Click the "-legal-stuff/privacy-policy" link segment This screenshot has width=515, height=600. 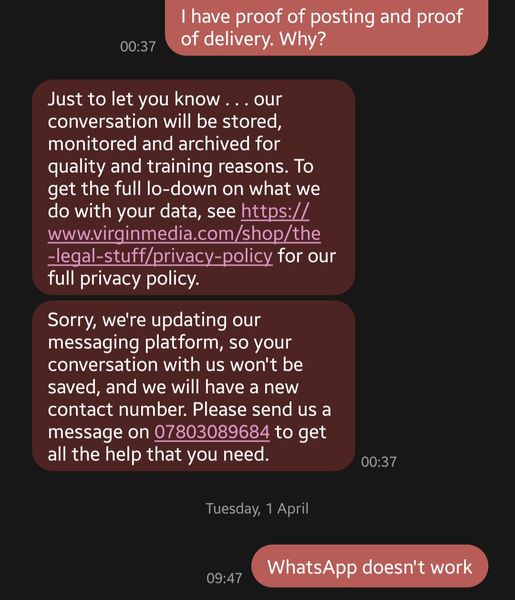click(x=160, y=256)
